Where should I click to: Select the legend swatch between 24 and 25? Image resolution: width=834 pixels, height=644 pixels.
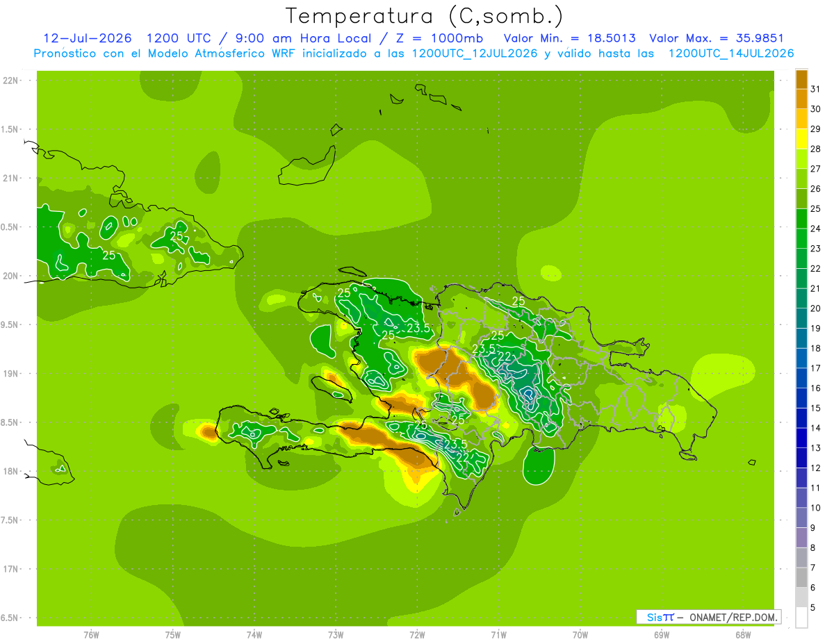[x=801, y=219]
